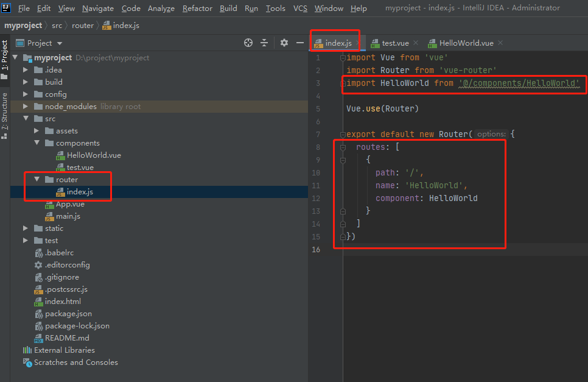Click the External Libraries icon
588x382 pixels.
pyautogui.click(x=27, y=350)
